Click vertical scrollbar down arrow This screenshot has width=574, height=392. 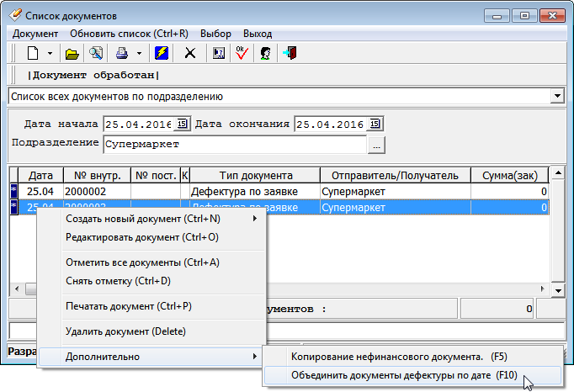(x=558, y=290)
